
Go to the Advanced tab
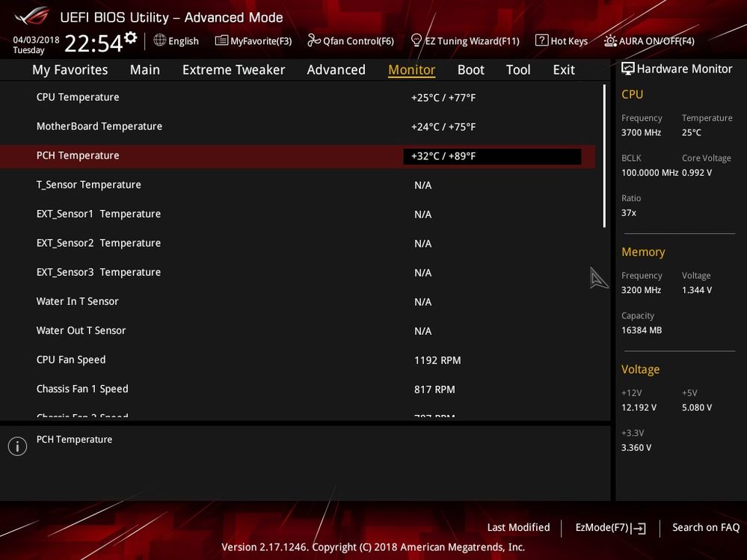point(336,70)
